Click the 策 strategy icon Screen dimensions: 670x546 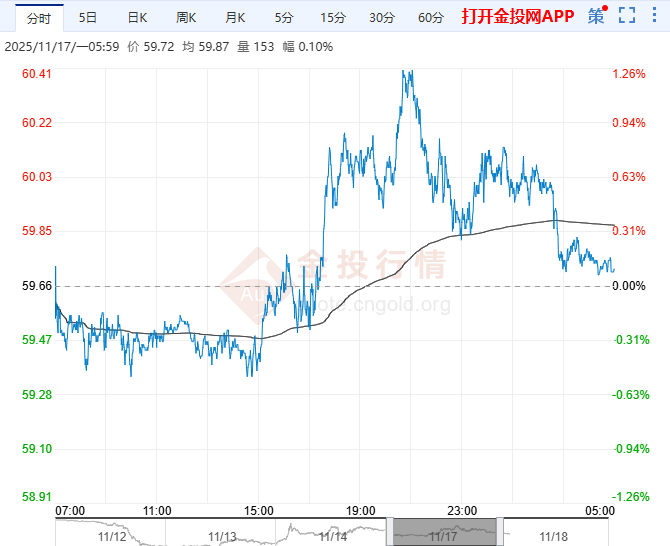point(596,16)
